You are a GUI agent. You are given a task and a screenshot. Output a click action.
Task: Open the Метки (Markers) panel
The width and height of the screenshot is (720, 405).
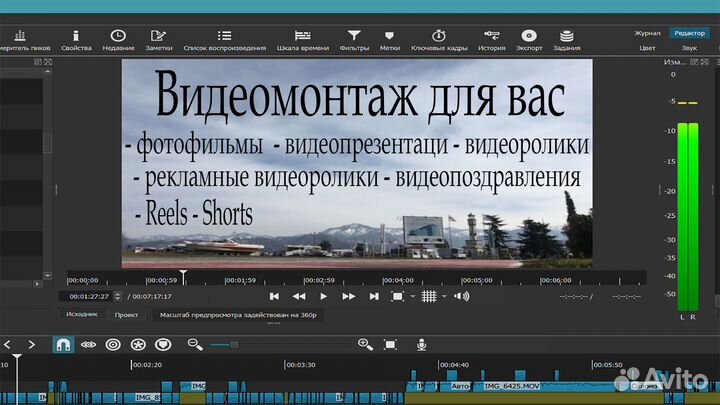coord(389,40)
